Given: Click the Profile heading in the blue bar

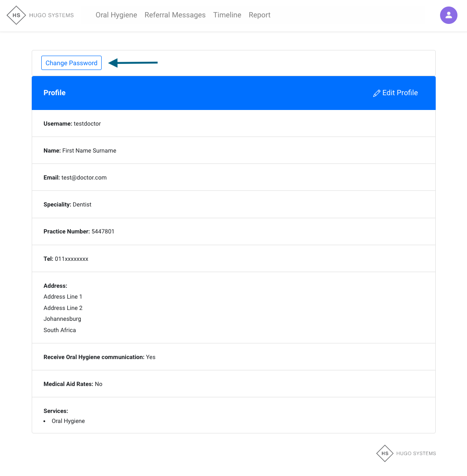Looking at the screenshot, I should (55, 93).
